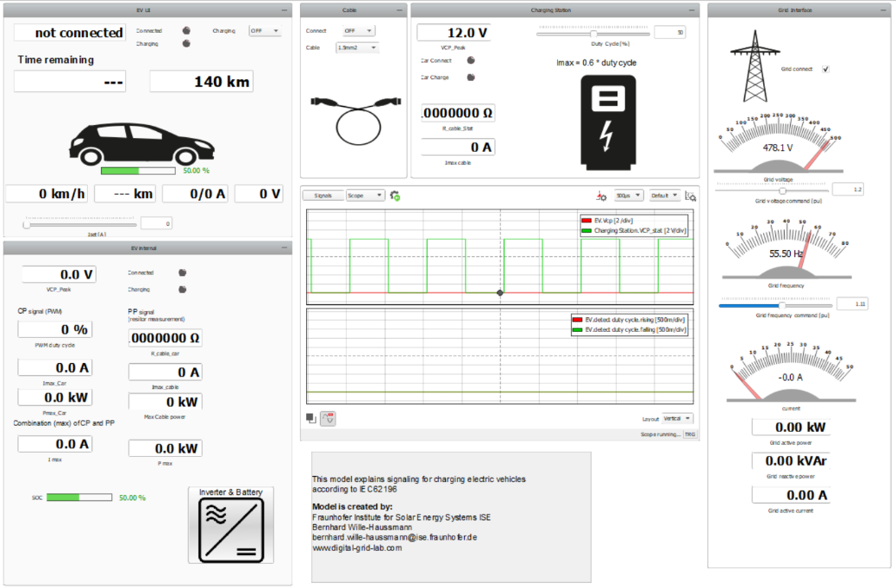
Task: Click the TRG button in scope status
Action: click(690, 435)
